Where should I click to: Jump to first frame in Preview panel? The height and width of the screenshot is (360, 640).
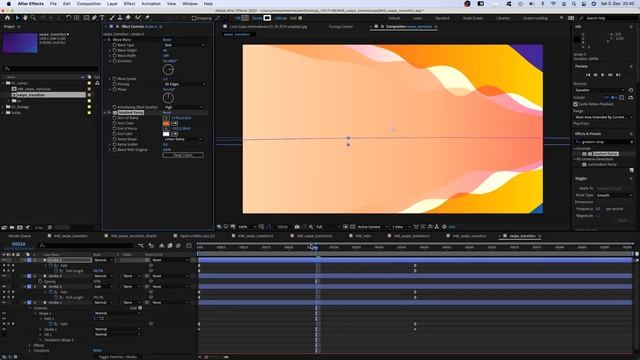(588, 75)
